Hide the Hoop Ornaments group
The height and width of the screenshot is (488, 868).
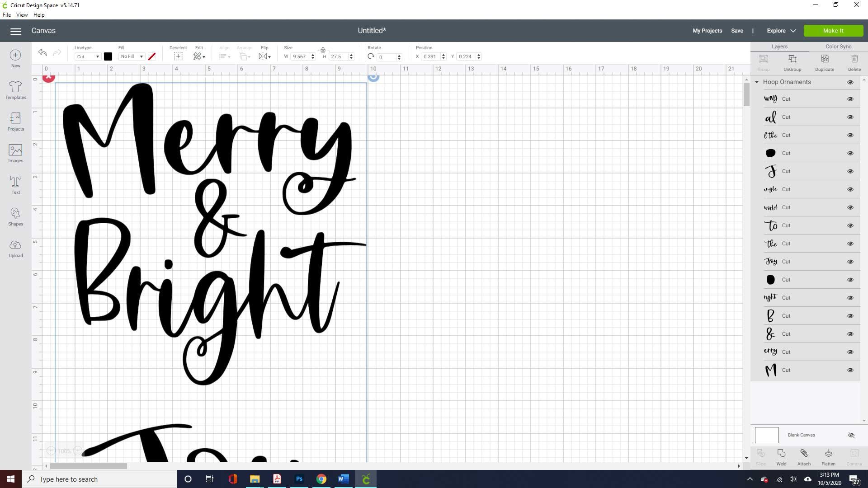850,82
